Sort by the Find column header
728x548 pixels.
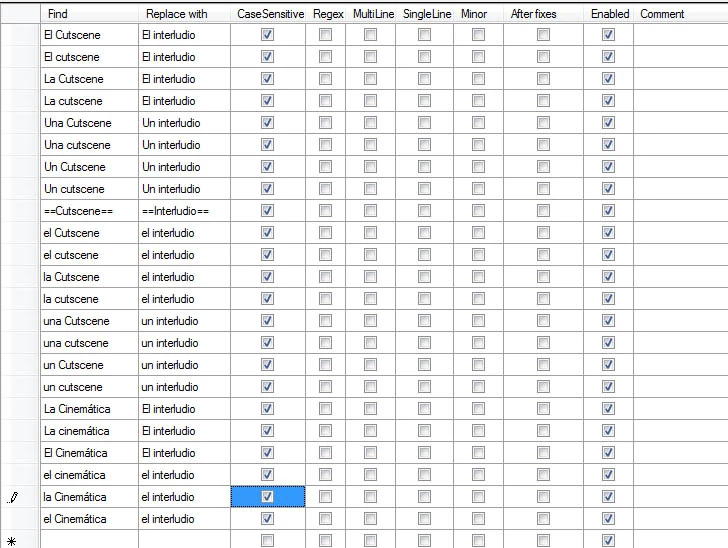click(88, 14)
